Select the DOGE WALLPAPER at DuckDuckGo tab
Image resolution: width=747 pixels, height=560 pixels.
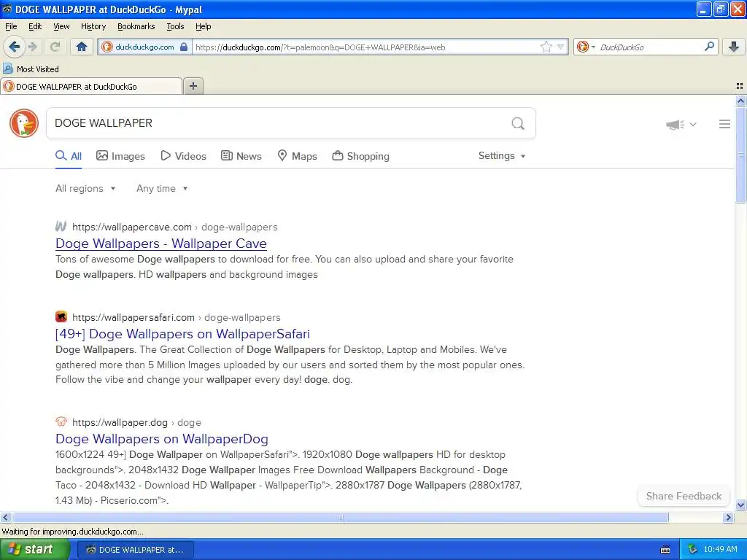(91, 86)
